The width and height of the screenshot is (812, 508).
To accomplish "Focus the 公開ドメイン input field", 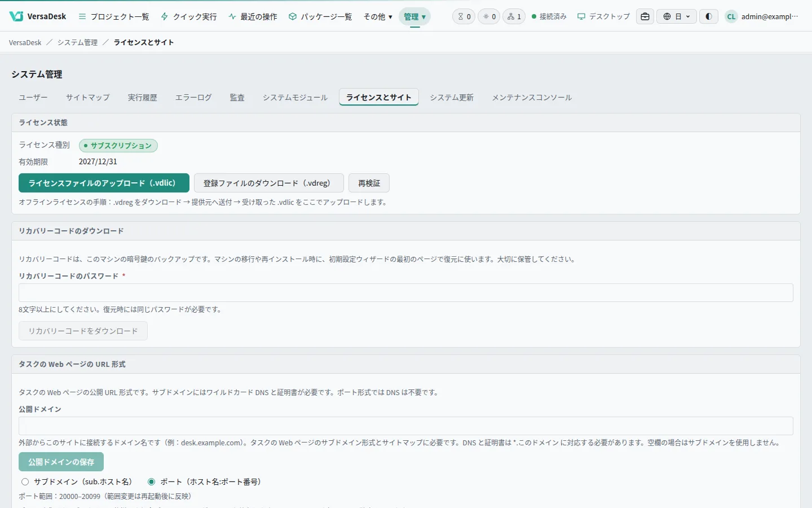I will 406,426.
